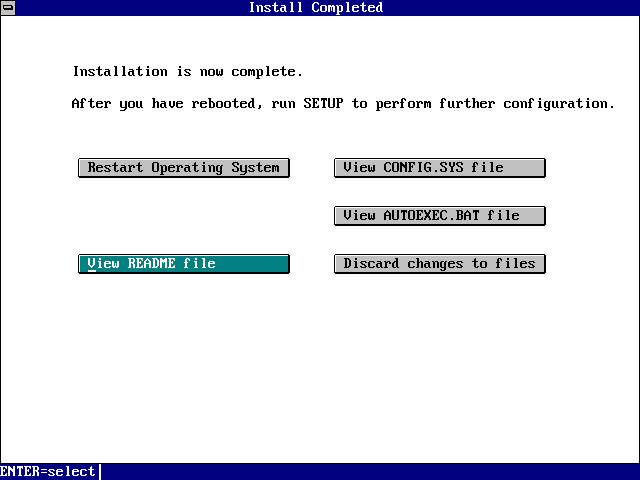Click the Install Completed title bar
Screen dimensions: 640x480
point(500,8)
